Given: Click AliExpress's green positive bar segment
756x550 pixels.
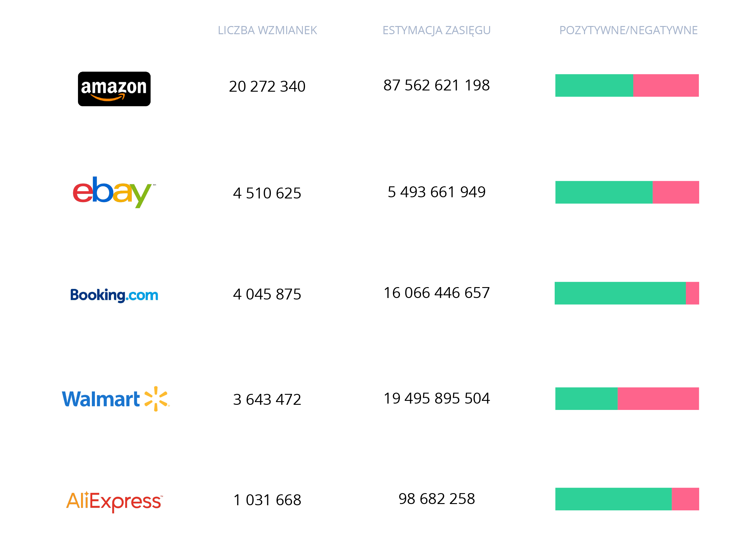Looking at the screenshot, I should click(613, 499).
